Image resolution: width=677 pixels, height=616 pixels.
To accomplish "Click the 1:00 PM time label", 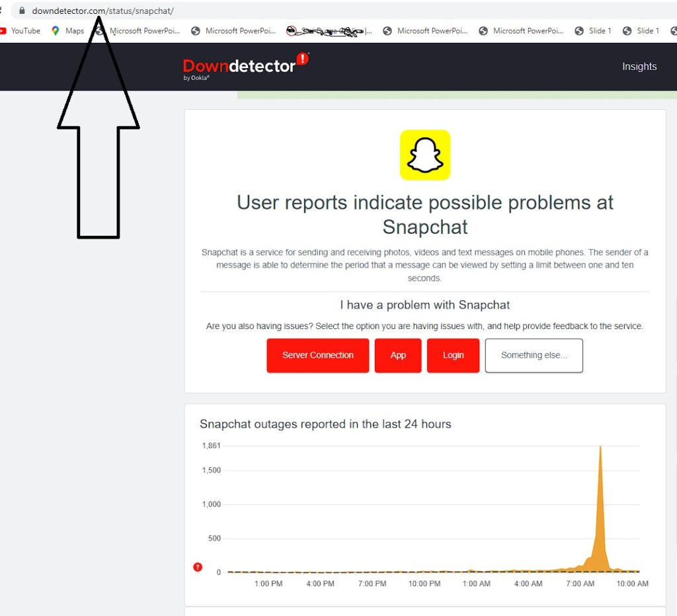I will [x=268, y=584].
